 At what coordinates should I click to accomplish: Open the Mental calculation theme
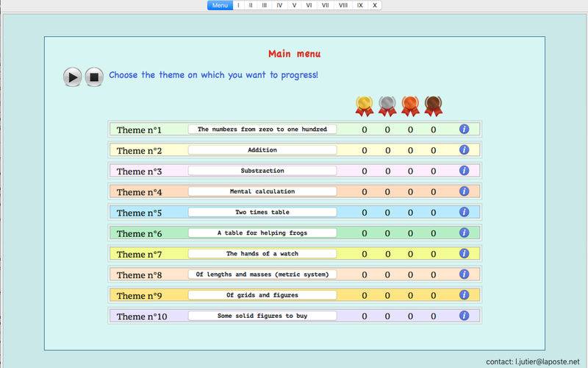[x=262, y=191]
